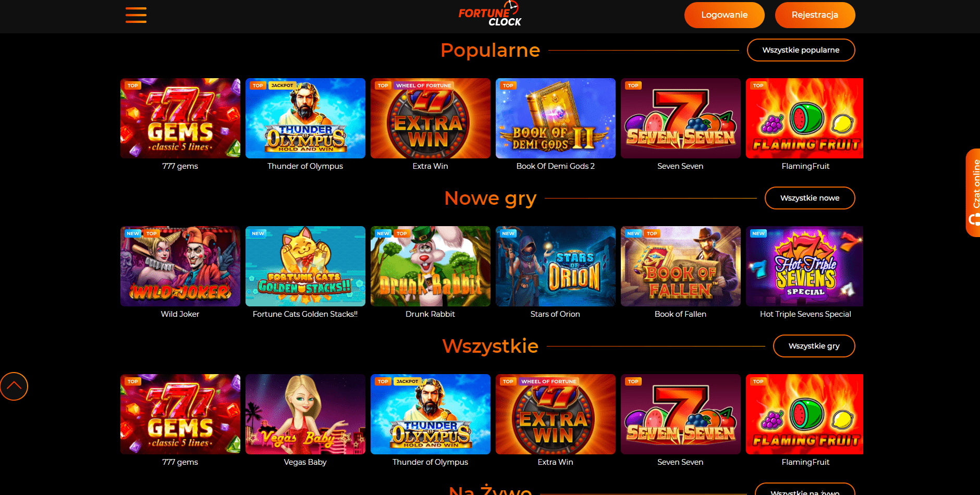Viewport: 980px width, 495px height.
Task: Click the Extra Win title in Popularne
Action: 430,166
